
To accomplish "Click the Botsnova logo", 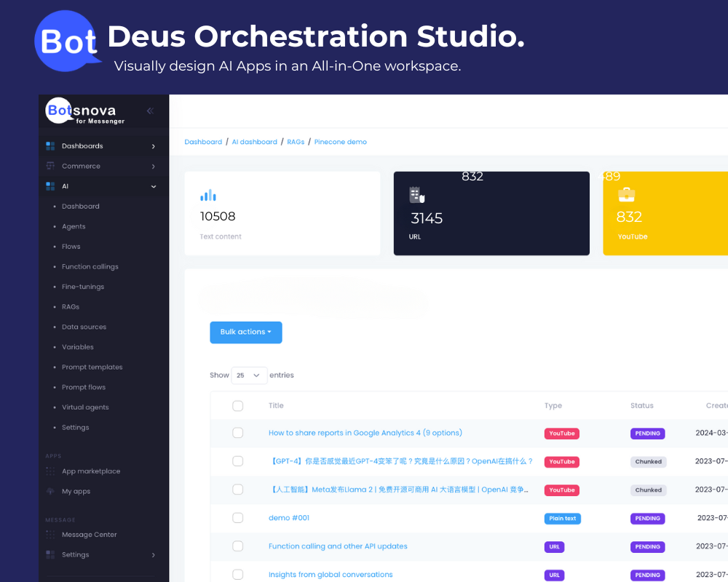I will [x=80, y=111].
